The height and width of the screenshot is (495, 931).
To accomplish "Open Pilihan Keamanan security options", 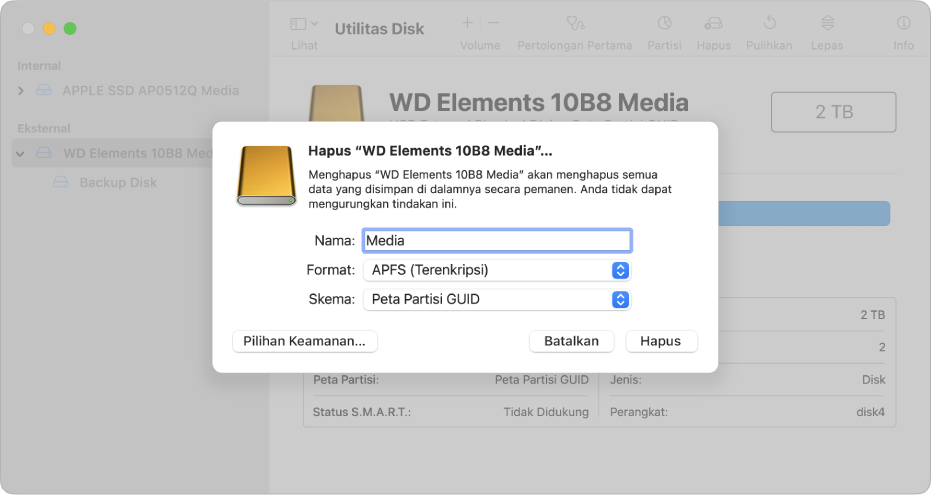I will point(305,341).
